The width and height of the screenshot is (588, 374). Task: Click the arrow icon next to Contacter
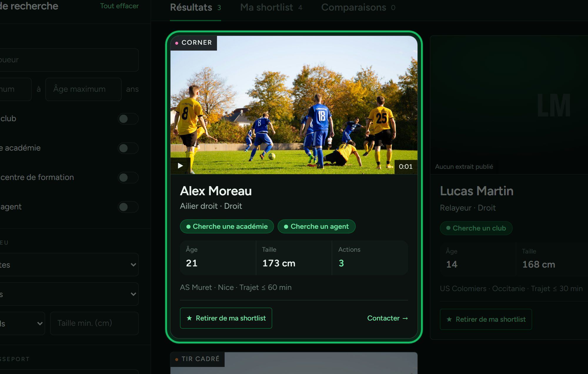(x=405, y=318)
